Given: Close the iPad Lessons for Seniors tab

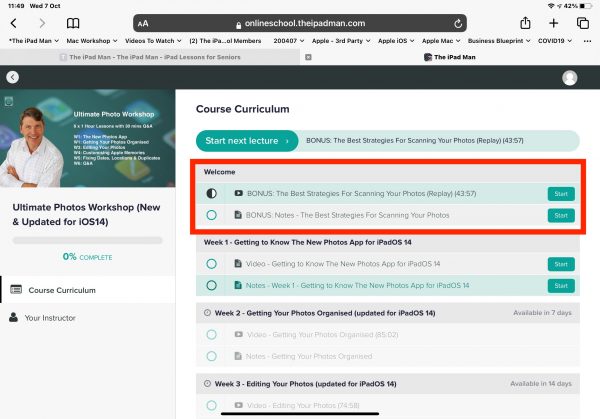Looking at the screenshot, I should pos(308,57).
